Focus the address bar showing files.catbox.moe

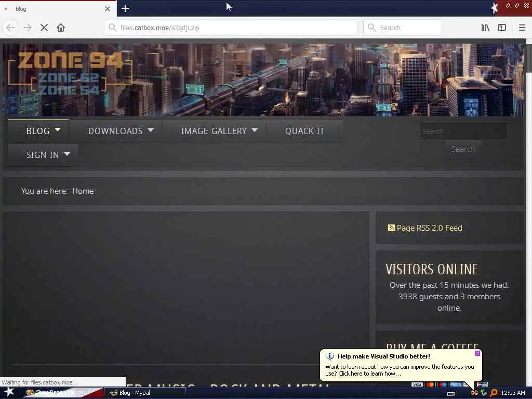[x=231, y=28]
